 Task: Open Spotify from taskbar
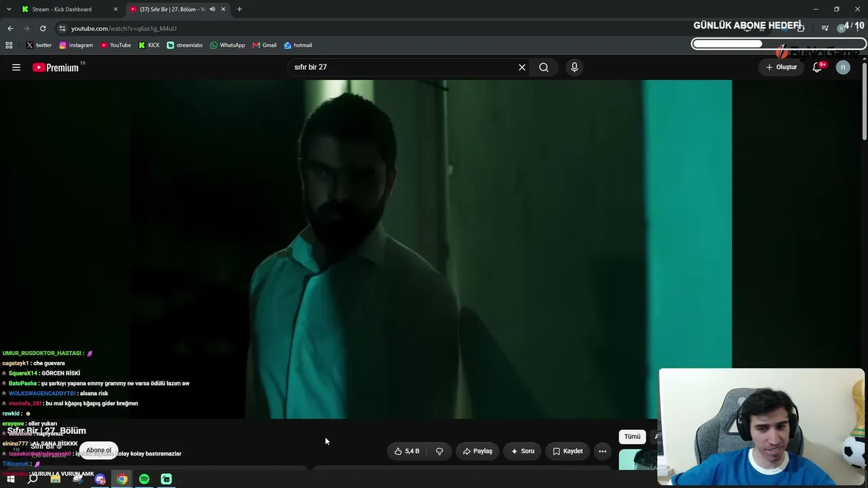click(x=144, y=479)
